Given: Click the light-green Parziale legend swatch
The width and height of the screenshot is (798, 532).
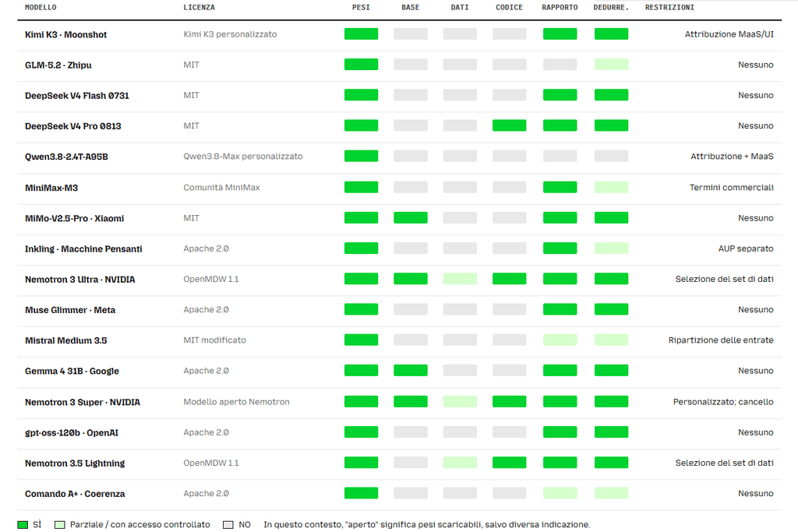Looking at the screenshot, I should point(59,524).
